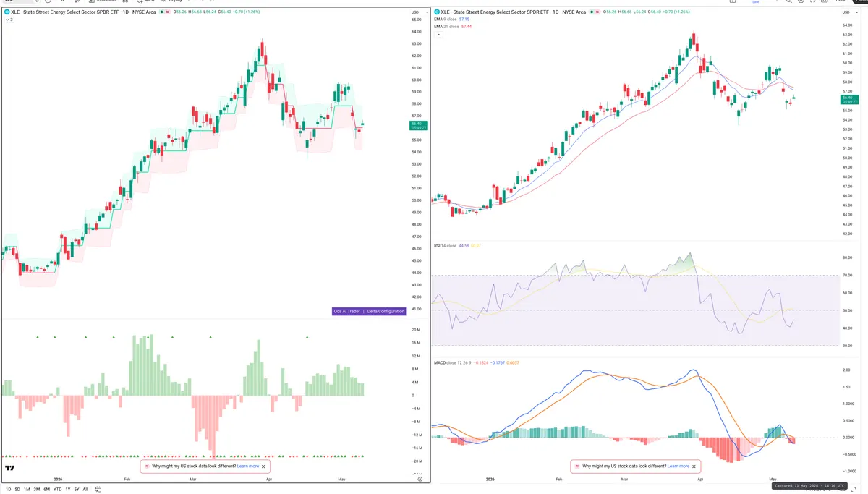
Task: Select the 1D time range button
Action: 8,490
